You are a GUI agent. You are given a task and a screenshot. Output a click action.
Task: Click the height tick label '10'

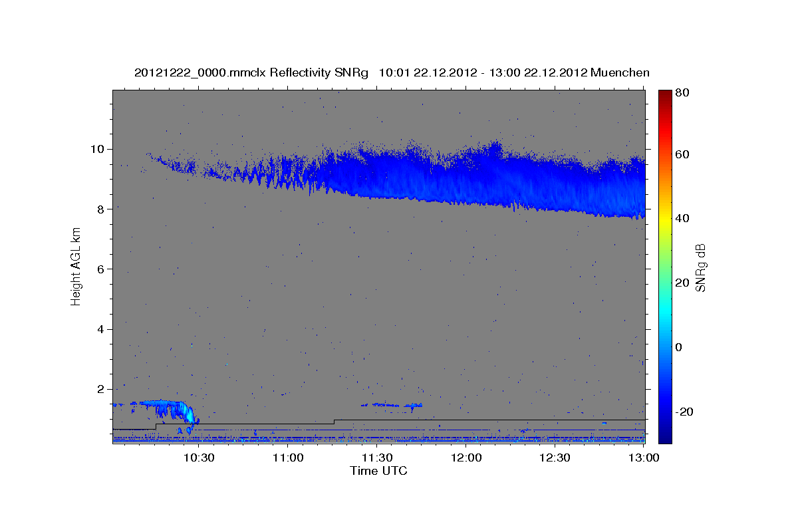pos(98,149)
